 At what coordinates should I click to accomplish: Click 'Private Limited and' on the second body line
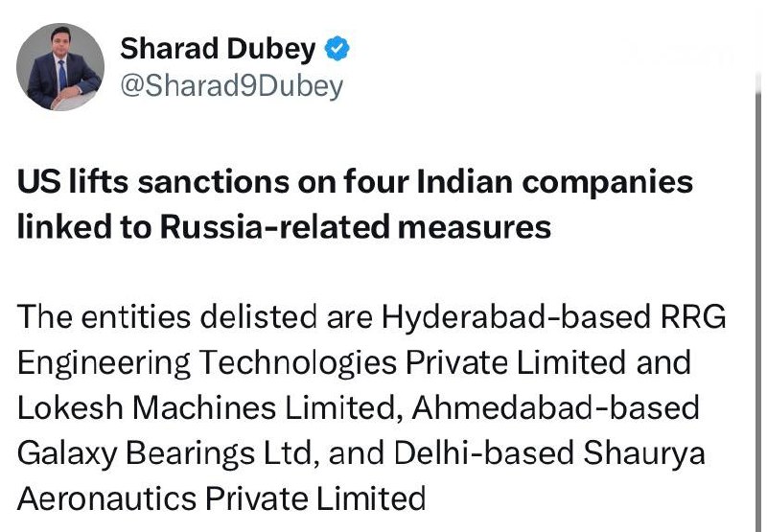click(548, 362)
